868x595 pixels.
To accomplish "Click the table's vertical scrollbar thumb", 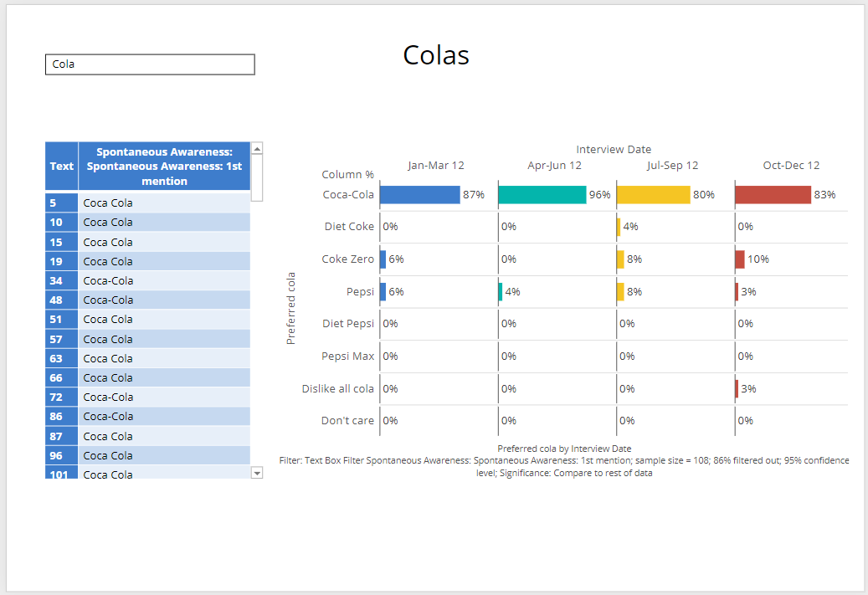I will (257, 177).
